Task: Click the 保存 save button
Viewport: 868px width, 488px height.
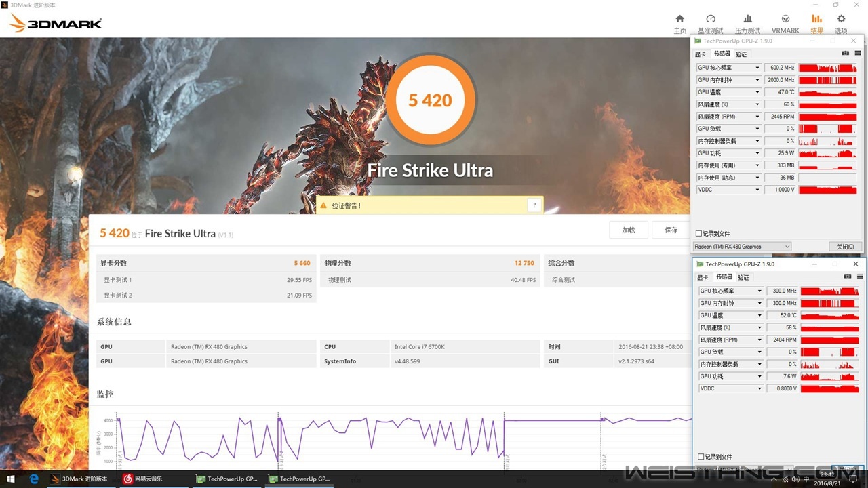Action: point(671,230)
